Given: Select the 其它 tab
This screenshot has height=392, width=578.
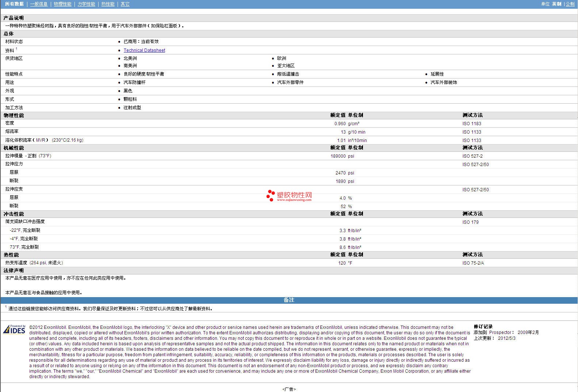Looking at the screenshot, I should coord(125,4).
